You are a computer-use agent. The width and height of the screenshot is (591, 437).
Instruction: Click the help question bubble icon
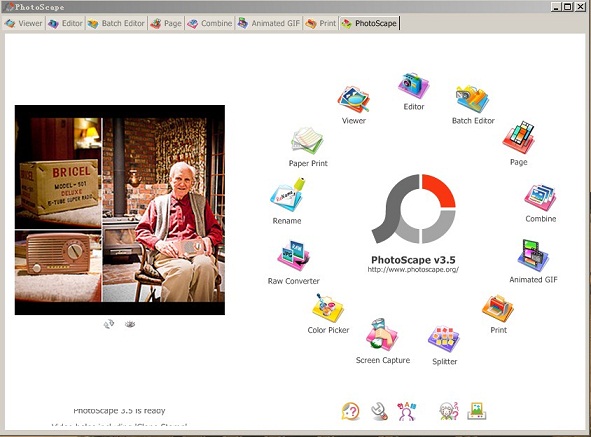pyautogui.click(x=351, y=411)
